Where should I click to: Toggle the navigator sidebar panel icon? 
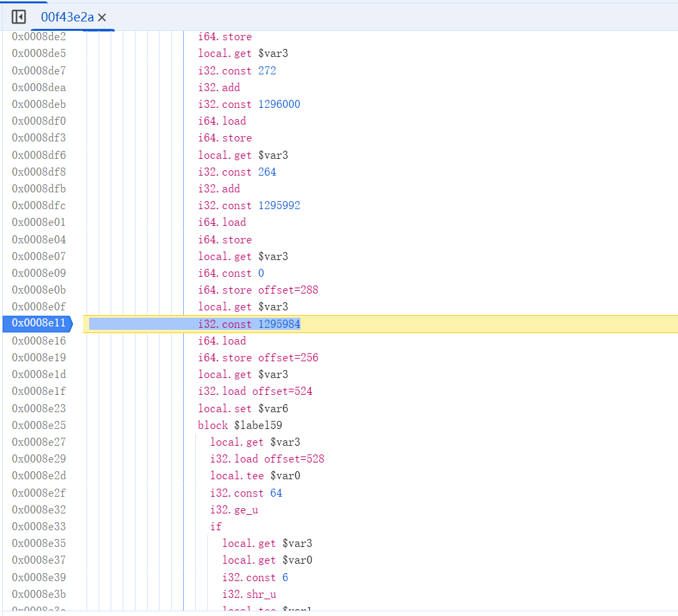pyautogui.click(x=19, y=17)
